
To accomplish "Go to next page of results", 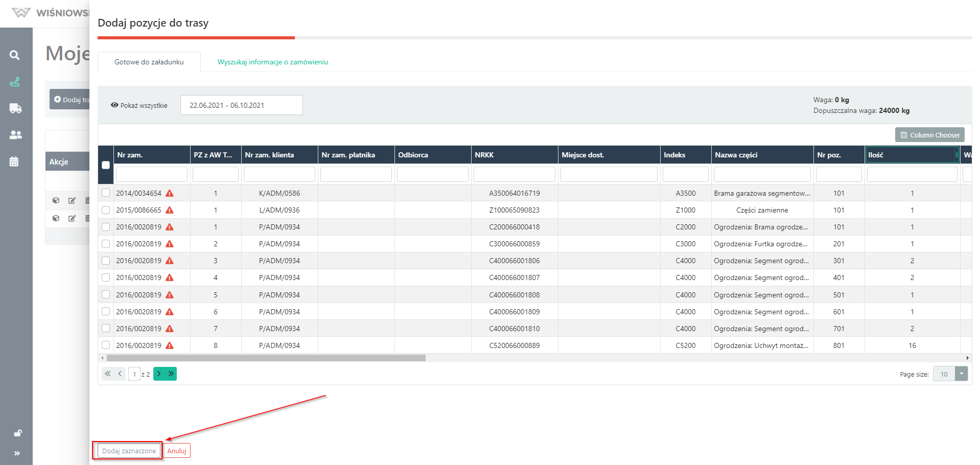I will 159,374.
